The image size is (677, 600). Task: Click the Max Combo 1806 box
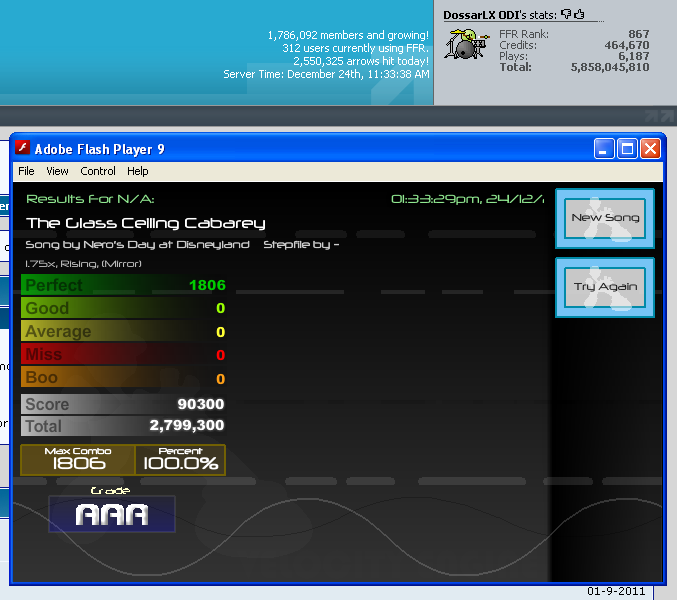click(78, 460)
